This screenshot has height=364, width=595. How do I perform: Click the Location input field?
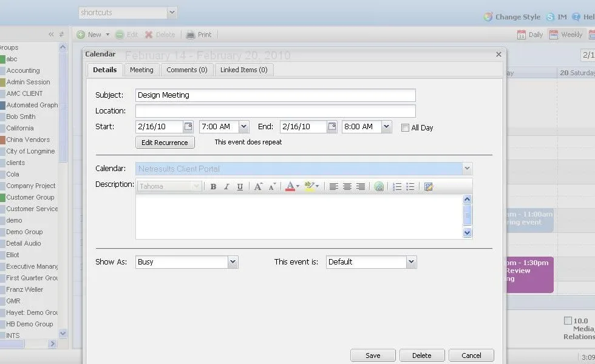(x=276, y=111)
